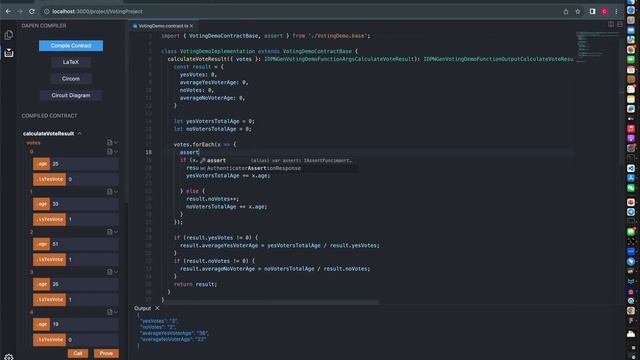Open the browser side panel icon
Screen dimensions: 640x360
tap(592, 11)
